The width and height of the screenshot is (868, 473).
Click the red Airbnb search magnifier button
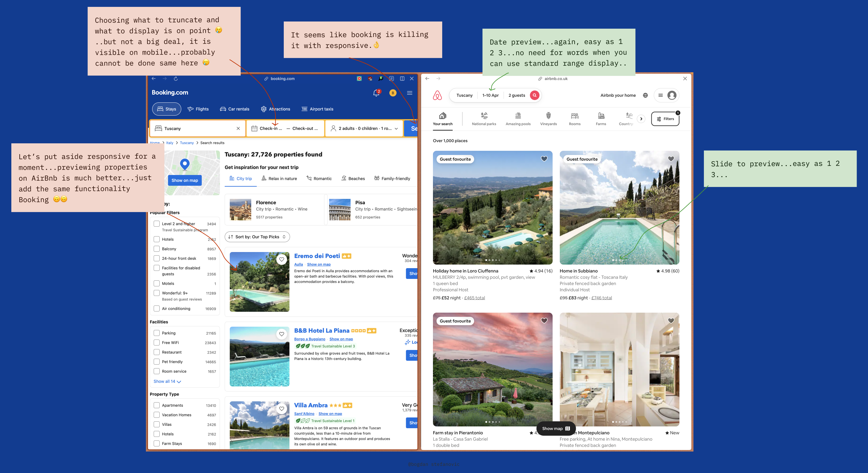pos(534,96)
